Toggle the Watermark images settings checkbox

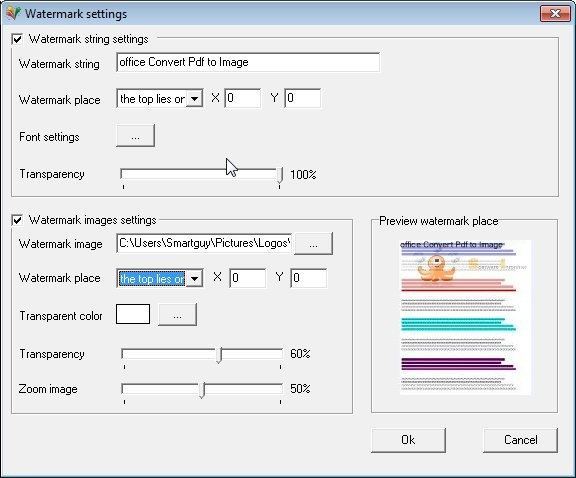point(17,220)
